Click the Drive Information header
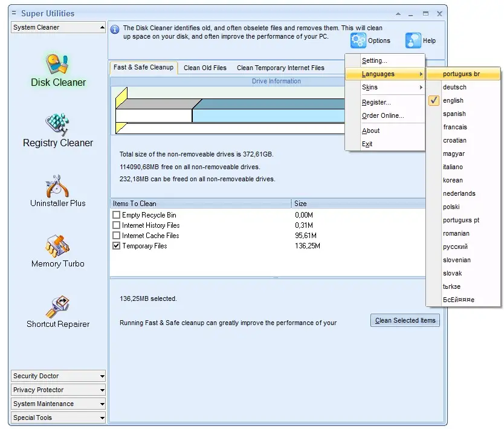The image size is (504, 429). click(x=276, y=82)
